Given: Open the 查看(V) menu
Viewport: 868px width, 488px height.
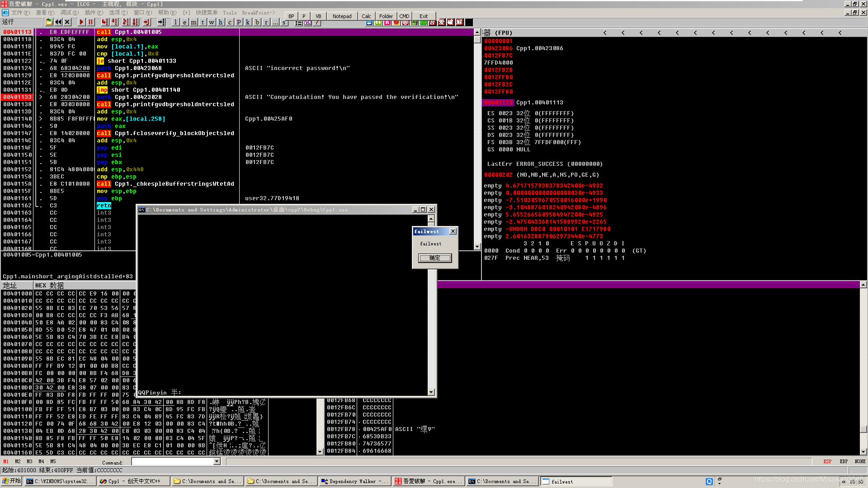Looking at the screenshot, I should tap(45, 13).
